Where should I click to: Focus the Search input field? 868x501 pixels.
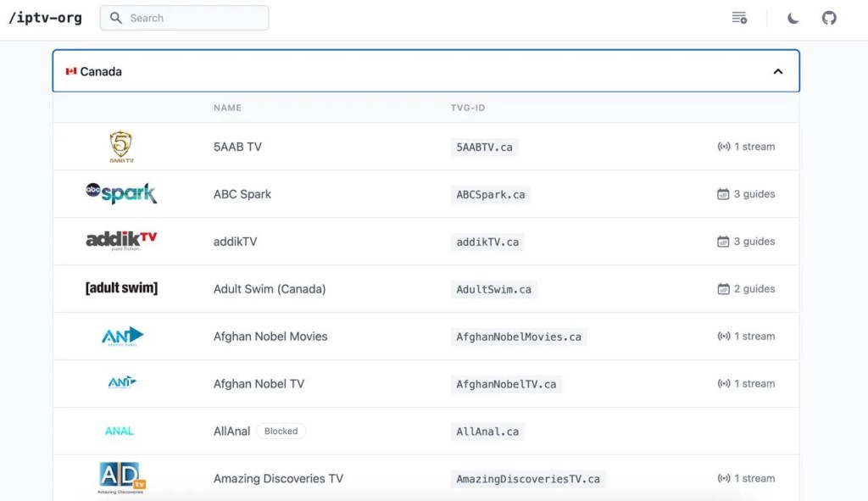point(184,18)
